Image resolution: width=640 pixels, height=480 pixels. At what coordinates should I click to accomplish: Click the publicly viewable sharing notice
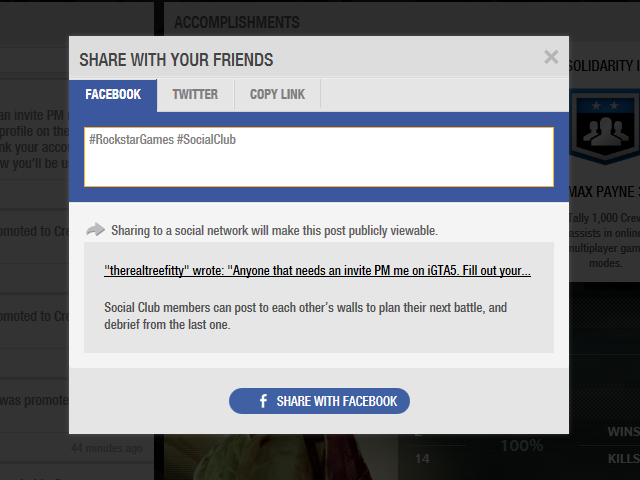(274, 231)
